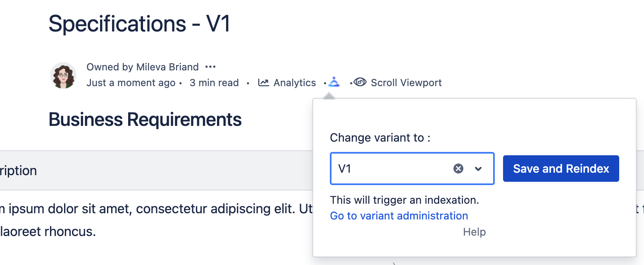Click the "Specifications - V1" page title
This screenshot has width=644, height=265.
139,24
